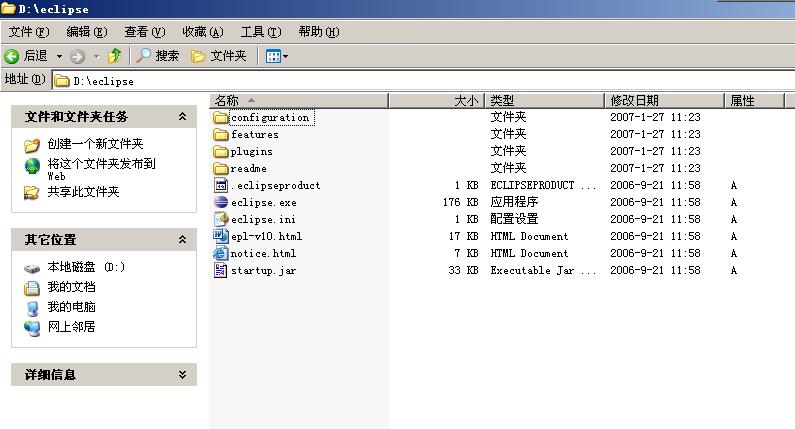Open the Search (搜索) toolbar button
The image size is (795, 429).
[x=158, y=56]
